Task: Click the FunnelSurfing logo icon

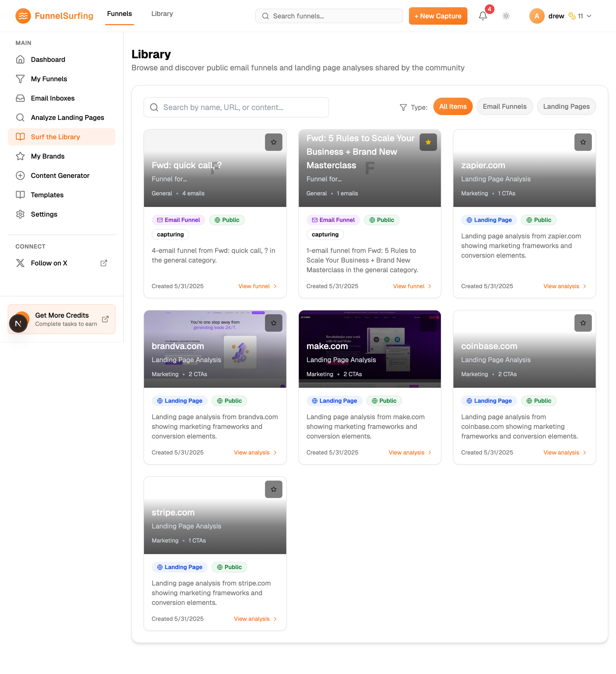Action: [x=23, y=16]
